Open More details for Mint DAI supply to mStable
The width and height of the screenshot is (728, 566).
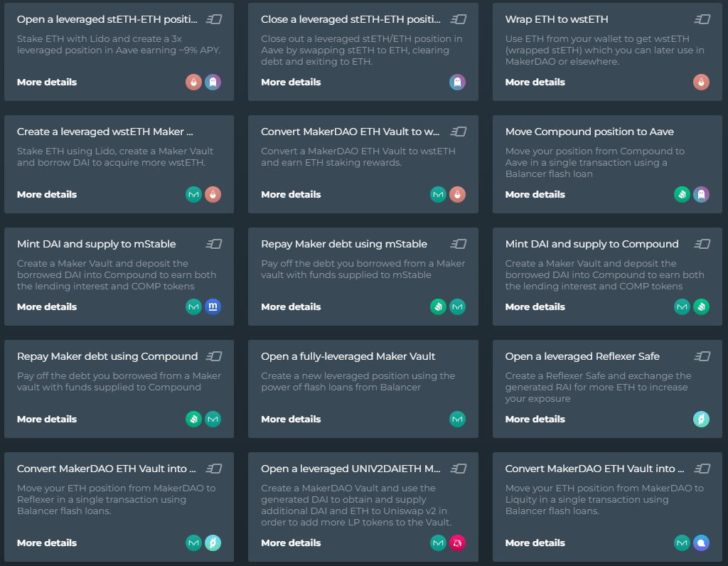(47, 307)
